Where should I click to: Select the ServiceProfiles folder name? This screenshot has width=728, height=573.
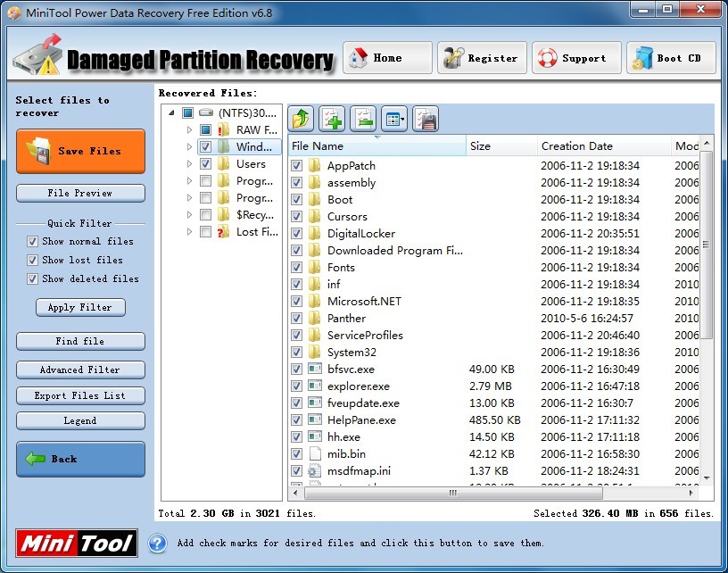[x=365, y=336]
